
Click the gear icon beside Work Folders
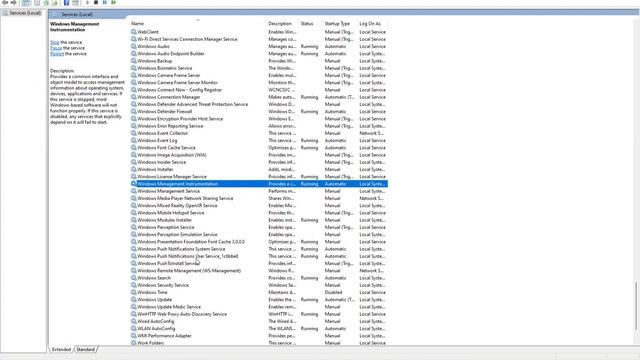pos(133,343)
